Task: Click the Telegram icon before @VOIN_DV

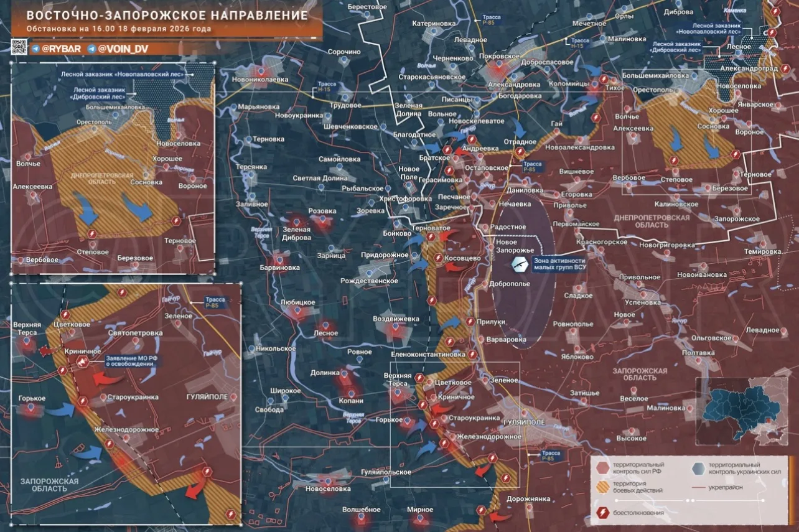Action: pos(91,49)
